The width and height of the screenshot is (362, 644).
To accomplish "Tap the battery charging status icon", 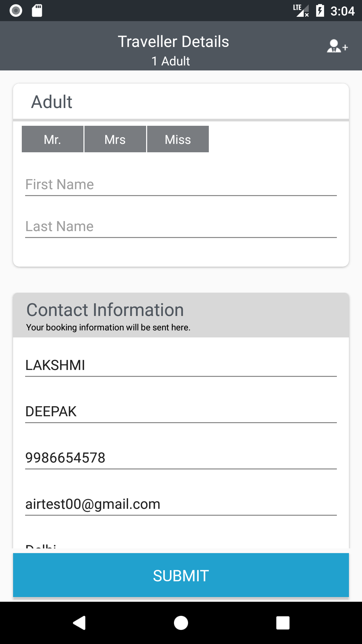I will pos(320,11).
